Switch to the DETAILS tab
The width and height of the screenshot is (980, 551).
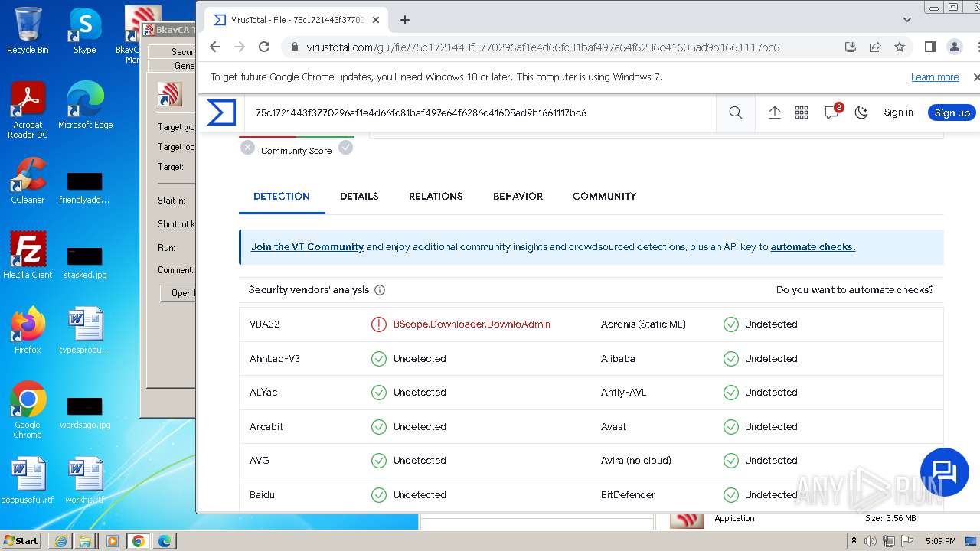click(359, 197)
